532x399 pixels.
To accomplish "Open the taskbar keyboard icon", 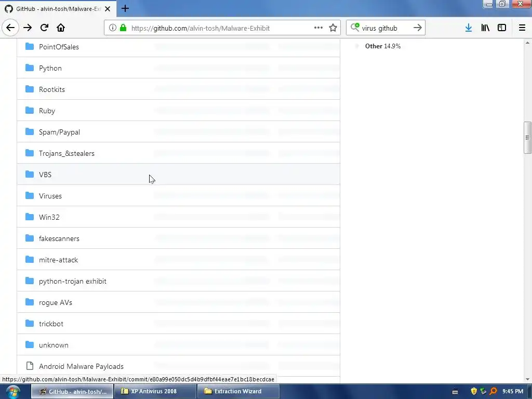I will pos(455,392).
